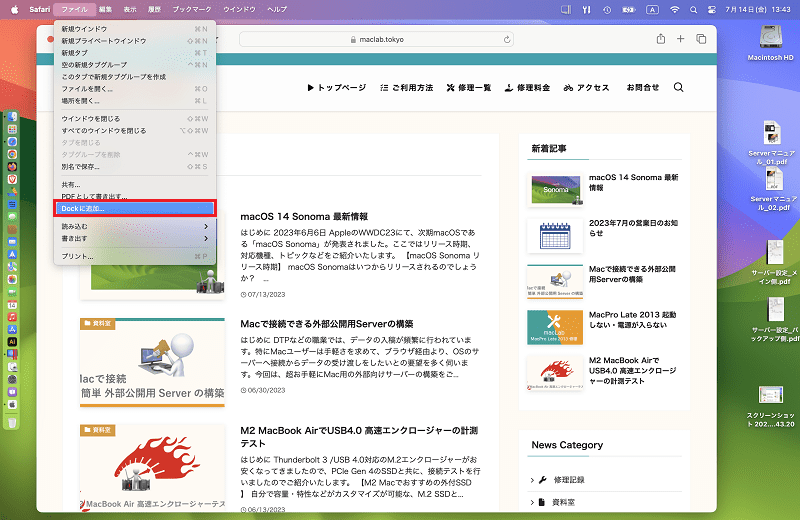Open the input source A indicator
The image size is (800, 520).
(652, 9)
